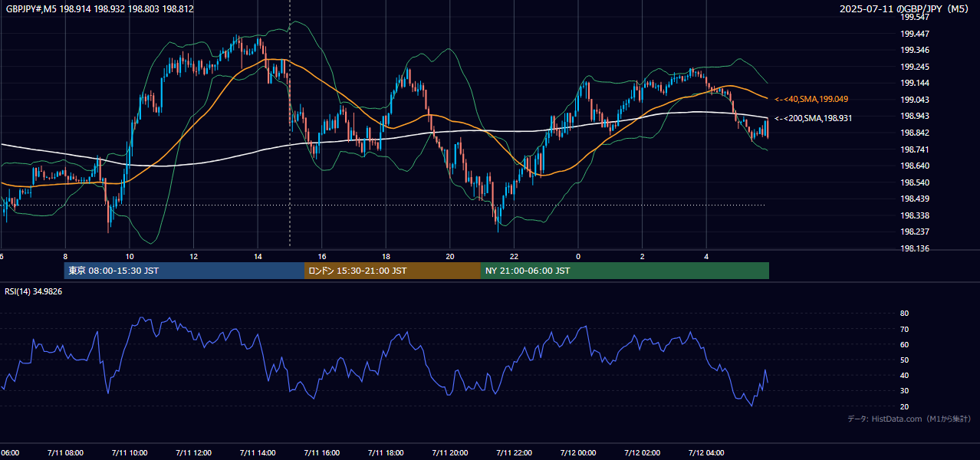Click price axis value 198.540
Image resolution: width=980 pixels, height=460 pixels.
[x=916, y=182]
